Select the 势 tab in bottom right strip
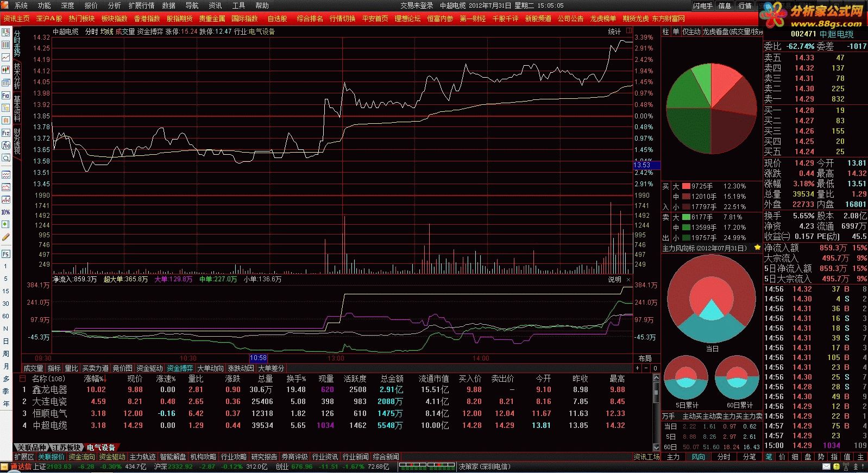 pyautogui.click(x=821, y=457)
